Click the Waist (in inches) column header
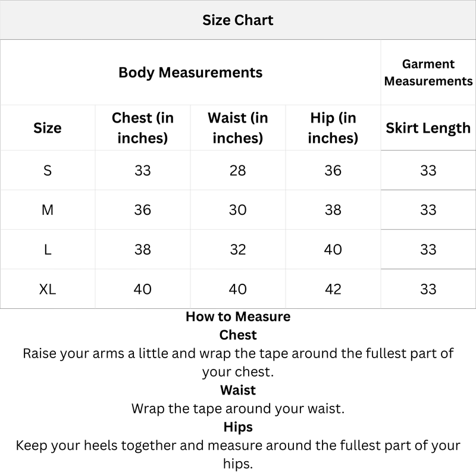The height and width of the screenshot is (476, 476). (x=238, y=128)
